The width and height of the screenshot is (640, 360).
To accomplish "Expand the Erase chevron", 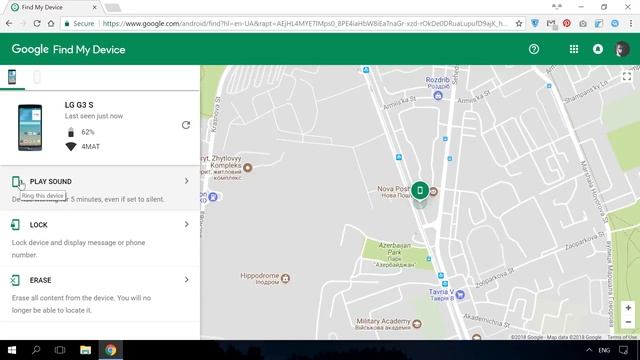I will click(187, 280).
